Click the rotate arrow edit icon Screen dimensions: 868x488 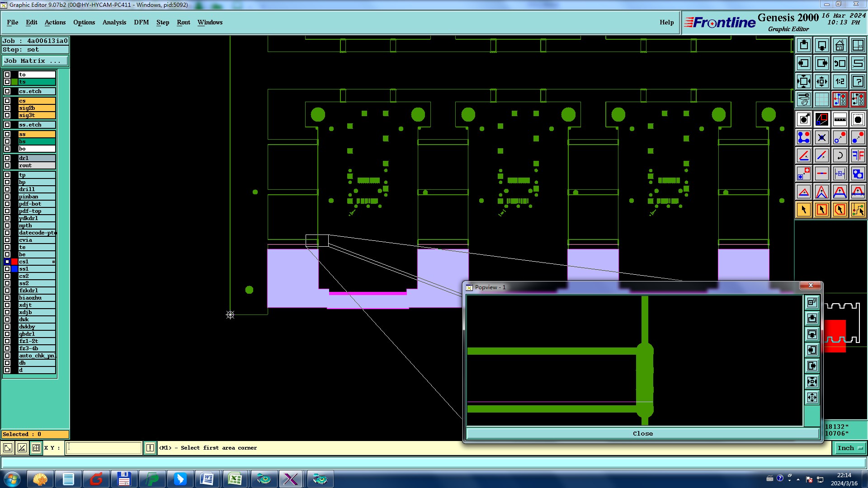coord(840,155)
